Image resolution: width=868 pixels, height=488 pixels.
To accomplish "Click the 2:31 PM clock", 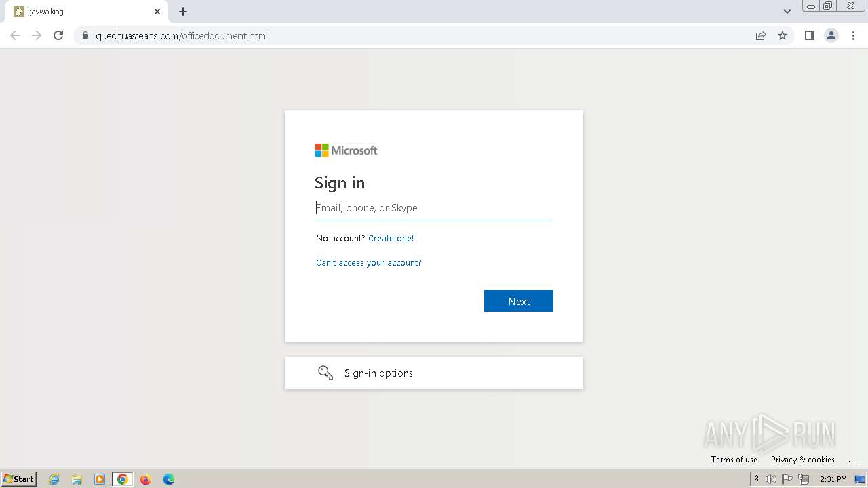I will tap(833, 479).
